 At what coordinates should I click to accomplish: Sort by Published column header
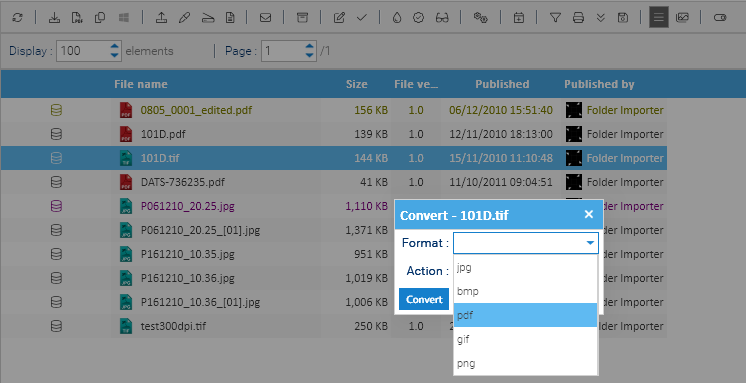[502, 84]
